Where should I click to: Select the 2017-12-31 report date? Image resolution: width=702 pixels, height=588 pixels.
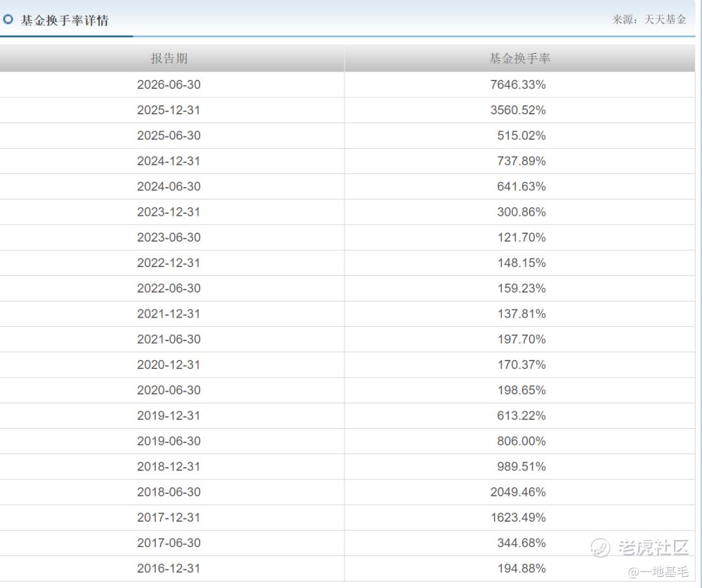[x=169, y=518]
